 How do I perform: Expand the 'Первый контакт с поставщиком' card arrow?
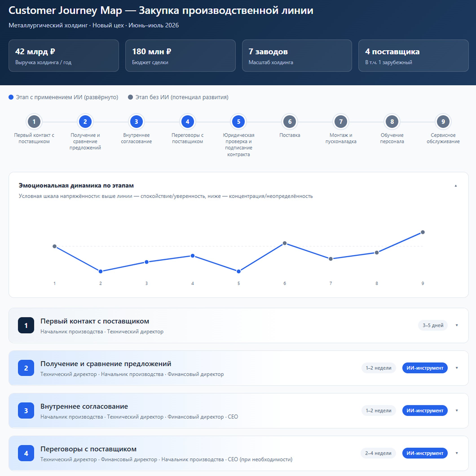(457, 325)
